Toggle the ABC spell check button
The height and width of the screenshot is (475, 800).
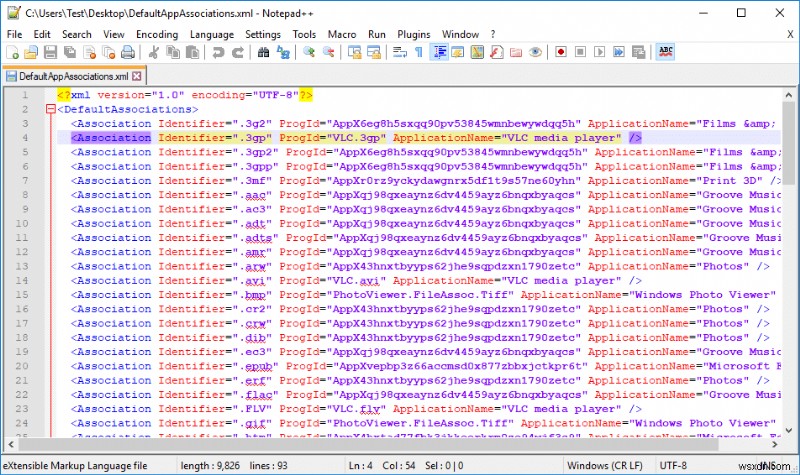tap(665, 52)
